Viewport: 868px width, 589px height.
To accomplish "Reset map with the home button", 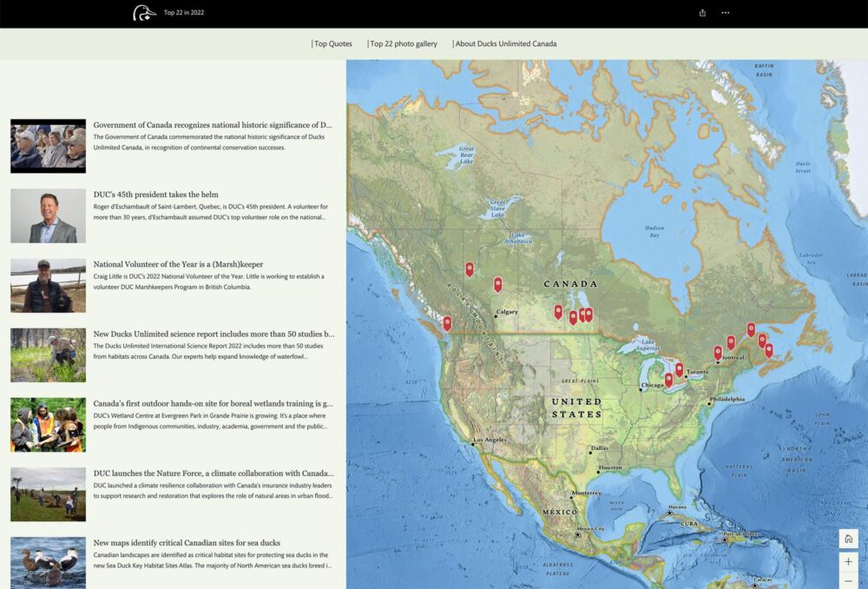I will pyautogui.click(x=848, y=539).
